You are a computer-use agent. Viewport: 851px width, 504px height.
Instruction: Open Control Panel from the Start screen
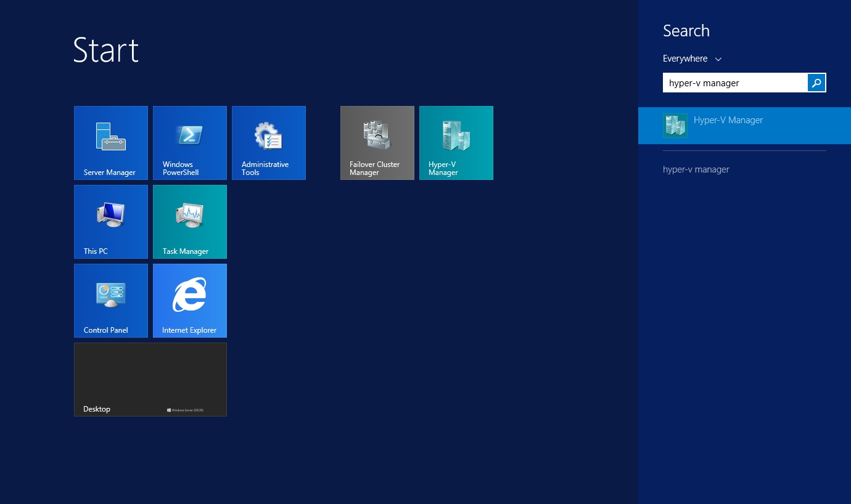click(110, 300)
